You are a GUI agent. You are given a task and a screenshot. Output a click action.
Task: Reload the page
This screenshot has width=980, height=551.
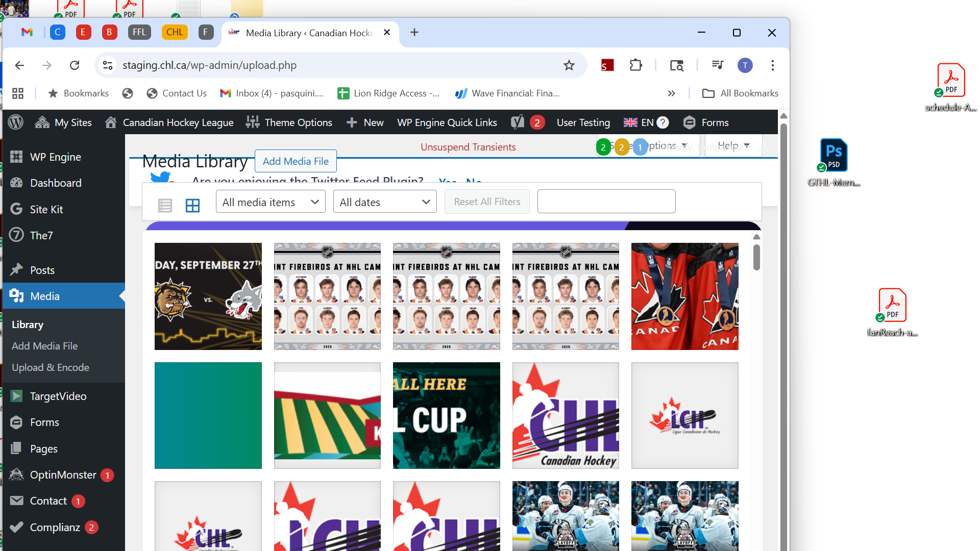point(75,65)
